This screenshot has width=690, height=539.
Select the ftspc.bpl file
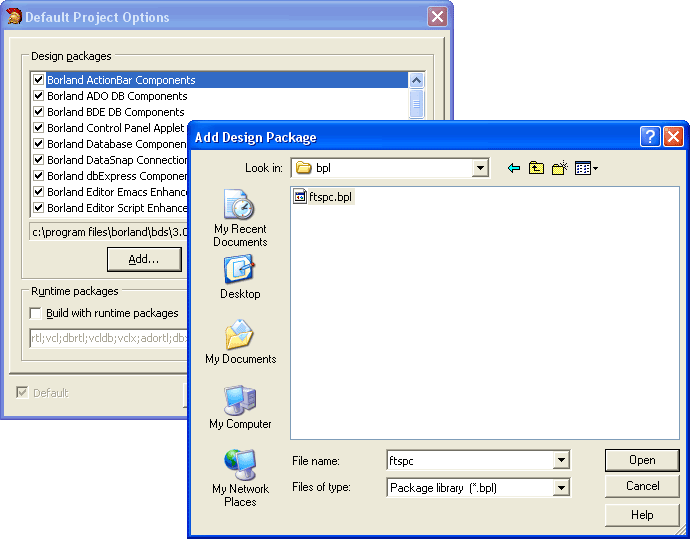pos(323,197)
